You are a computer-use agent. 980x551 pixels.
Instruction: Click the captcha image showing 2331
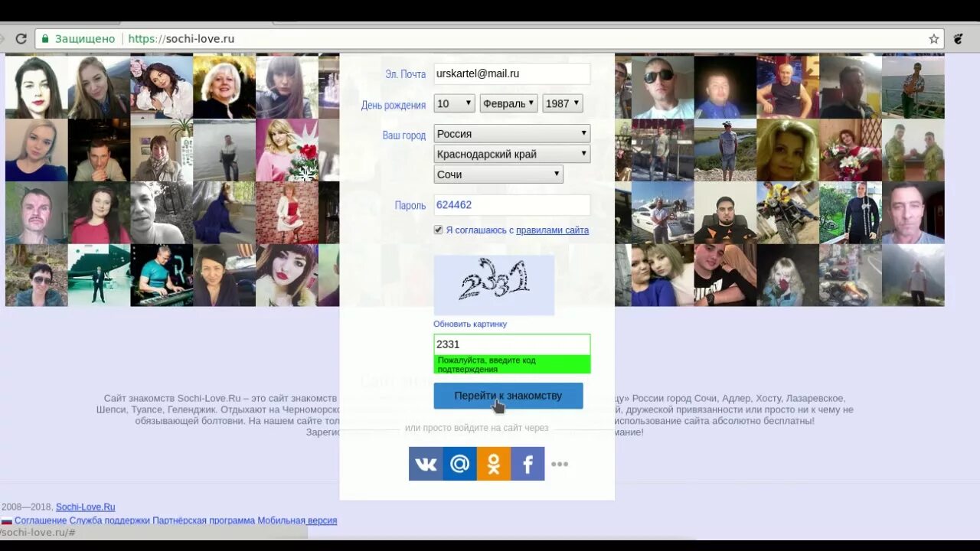[x=494, y=285]
